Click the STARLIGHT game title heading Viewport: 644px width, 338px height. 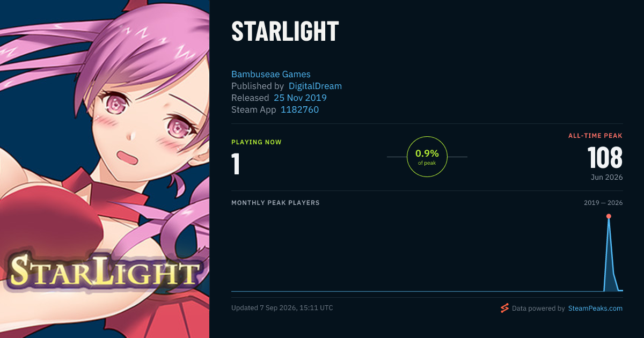285,32
